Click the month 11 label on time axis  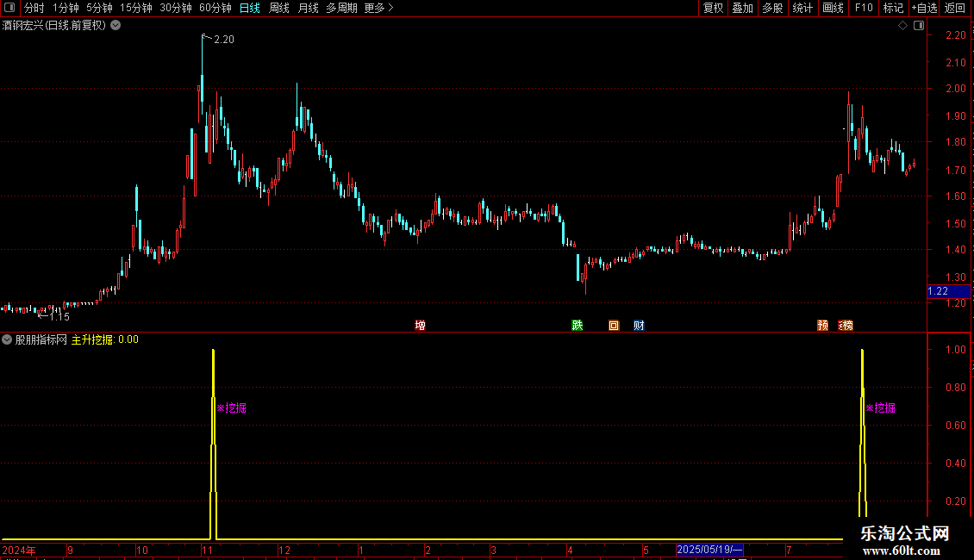208,550
